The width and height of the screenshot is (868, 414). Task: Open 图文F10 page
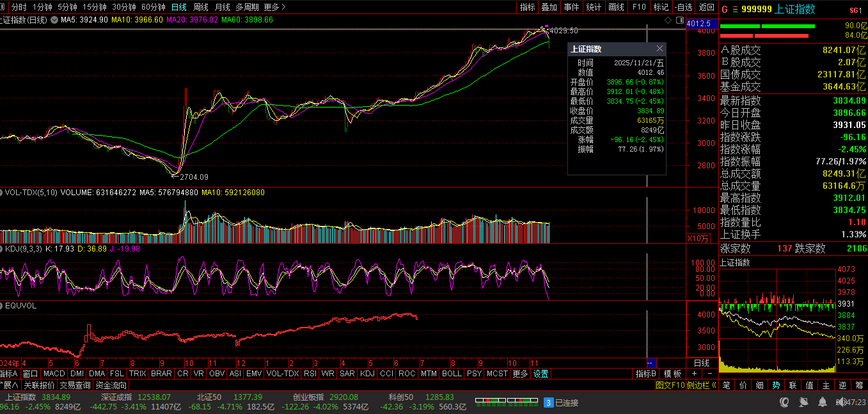coord(670,385)
